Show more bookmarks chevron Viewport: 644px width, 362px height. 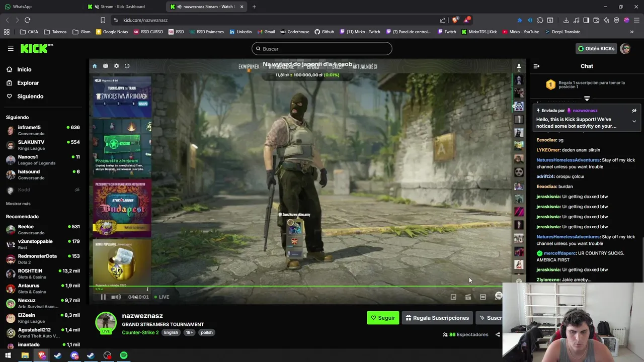click(x=632, y=32)
